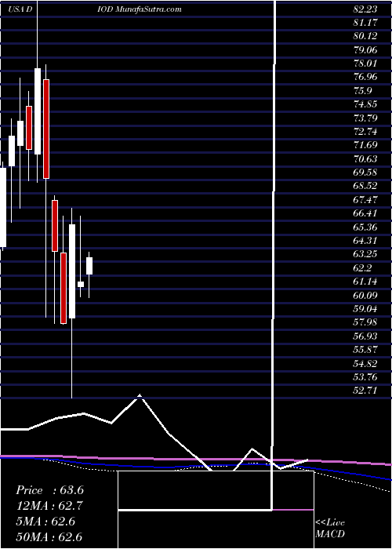Screen dimensions: 392x549
Task: Click the 12MA : 62.7 readout
Action: (x=49, y=506)
